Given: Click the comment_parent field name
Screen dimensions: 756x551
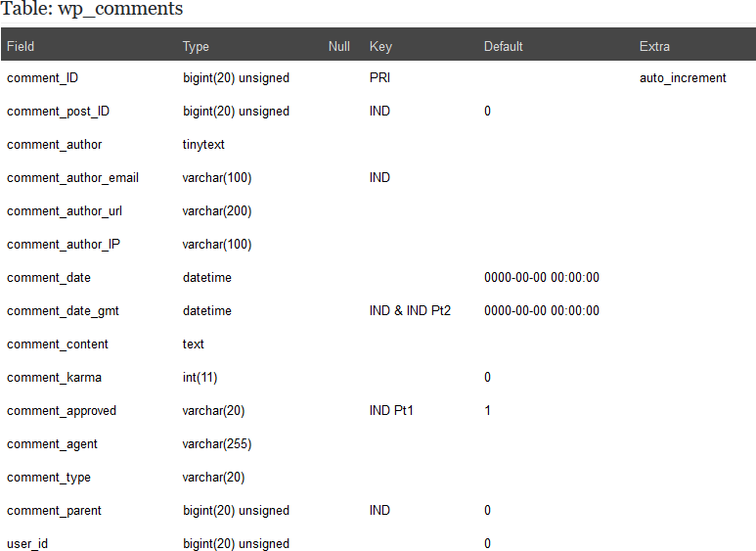Looking at the screenshot, I should click(54, 511).
